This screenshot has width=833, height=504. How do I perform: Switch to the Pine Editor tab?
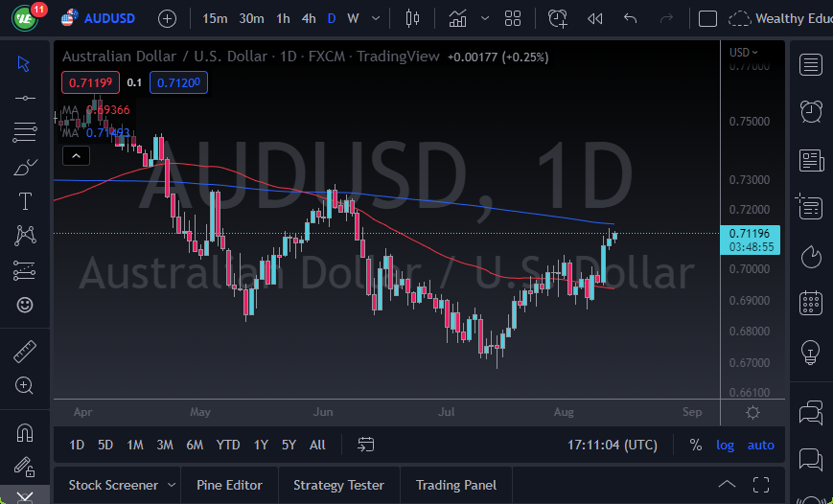pos(229,485)
